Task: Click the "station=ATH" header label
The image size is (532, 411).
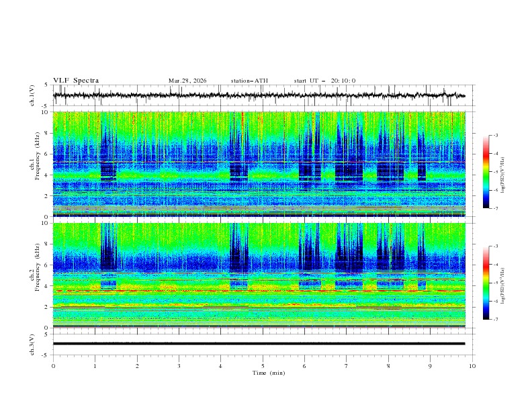Action: click(x=249, y=81)
